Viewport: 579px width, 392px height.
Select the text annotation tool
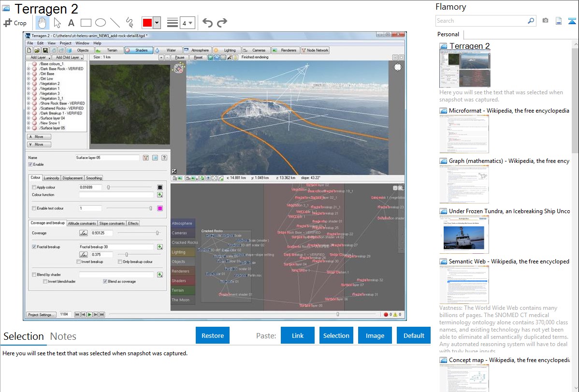coord(71,23)
